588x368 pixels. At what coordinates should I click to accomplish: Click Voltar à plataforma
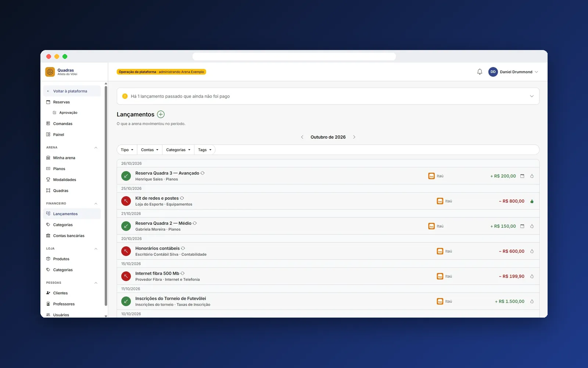pos(72,91)
